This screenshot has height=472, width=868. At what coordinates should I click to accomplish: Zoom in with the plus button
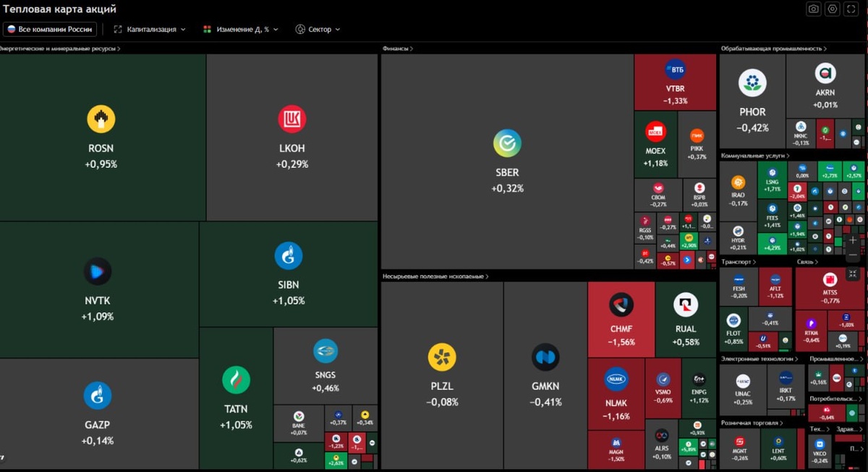(853, 240)
